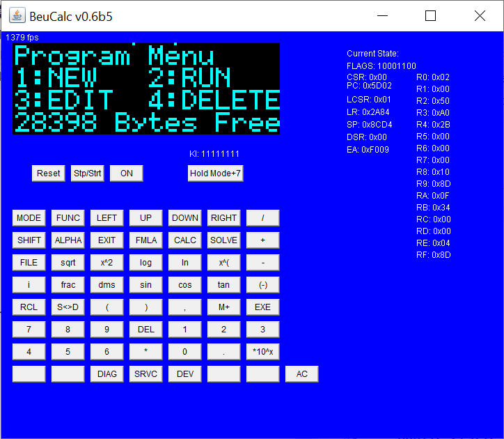504x439 pixels.
Task: Maximize the BeuCalc window
Action: [x=430, y=16]
